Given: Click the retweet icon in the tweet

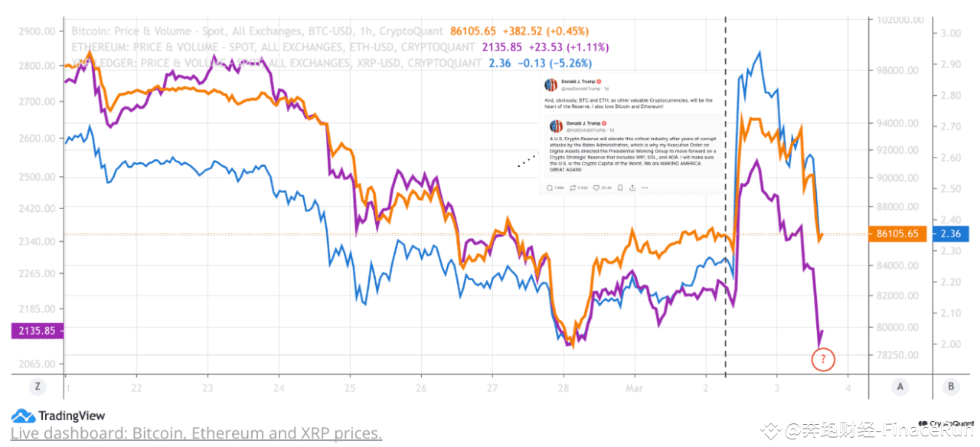Looking at the screenshot, I should [573, 188].
